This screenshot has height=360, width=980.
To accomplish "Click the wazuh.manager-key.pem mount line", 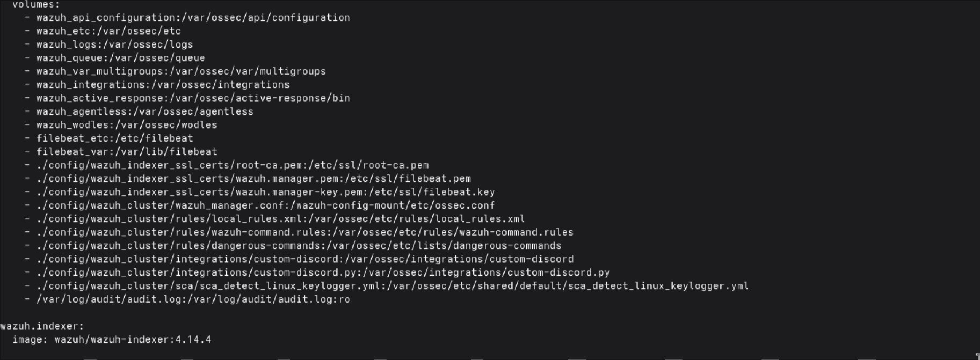I will pyautogui.click(x=265, y=192).
